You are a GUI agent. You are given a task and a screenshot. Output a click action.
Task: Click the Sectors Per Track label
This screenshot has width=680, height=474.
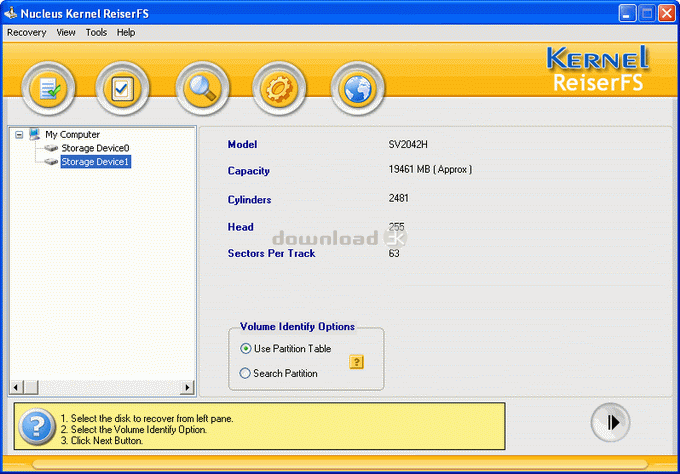pyautogui.click(x=271, y=253)
